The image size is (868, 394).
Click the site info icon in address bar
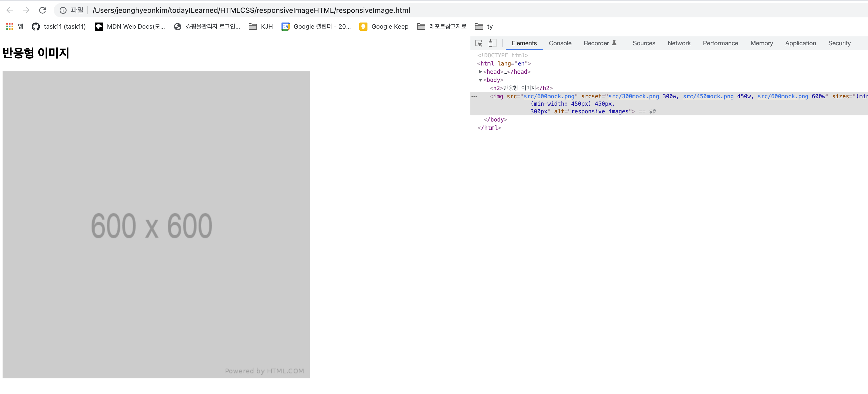tap(63, 10)
